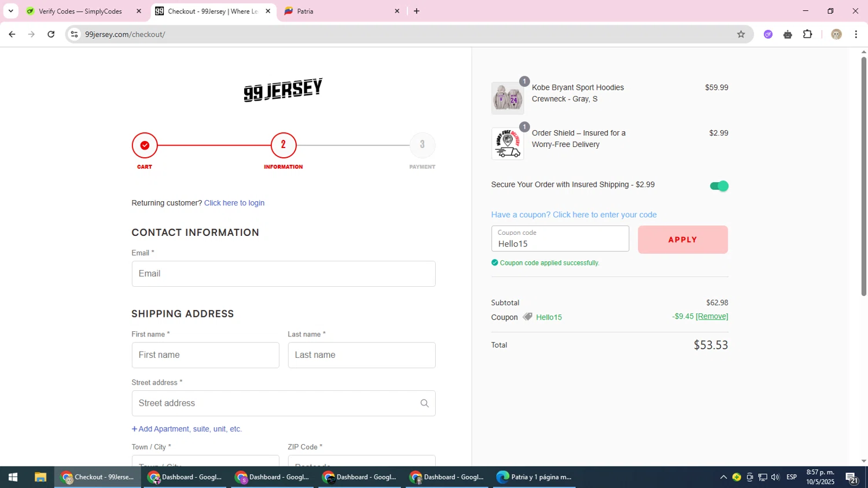Click the $53.53 total amount
Screen dimensions: 868x488
pyautogui.click(x=711, y=345)
